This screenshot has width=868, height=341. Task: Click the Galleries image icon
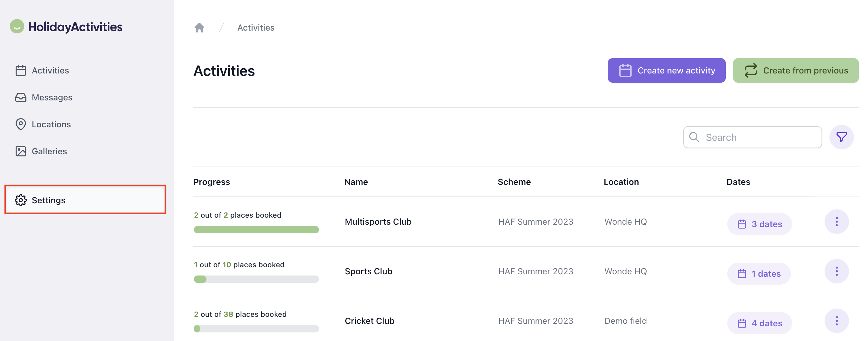click(20, 151)
